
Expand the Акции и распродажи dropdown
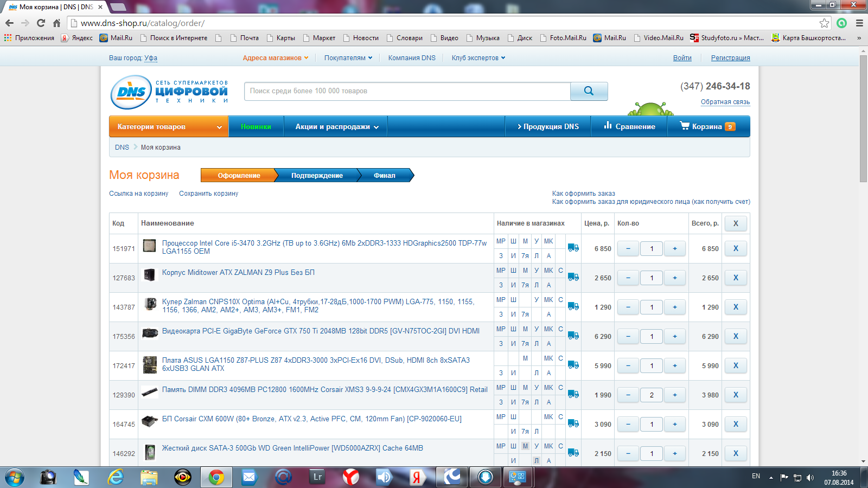click(x=337, y=126)
